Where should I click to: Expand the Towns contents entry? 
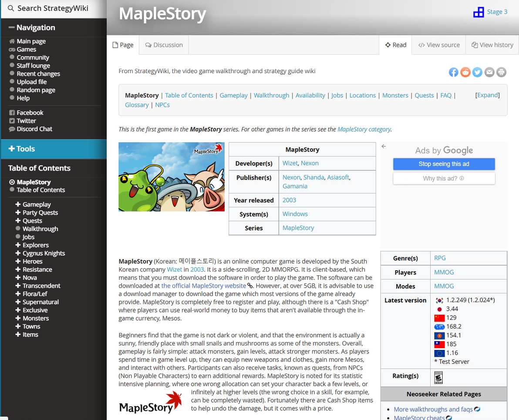click(18, 326)
